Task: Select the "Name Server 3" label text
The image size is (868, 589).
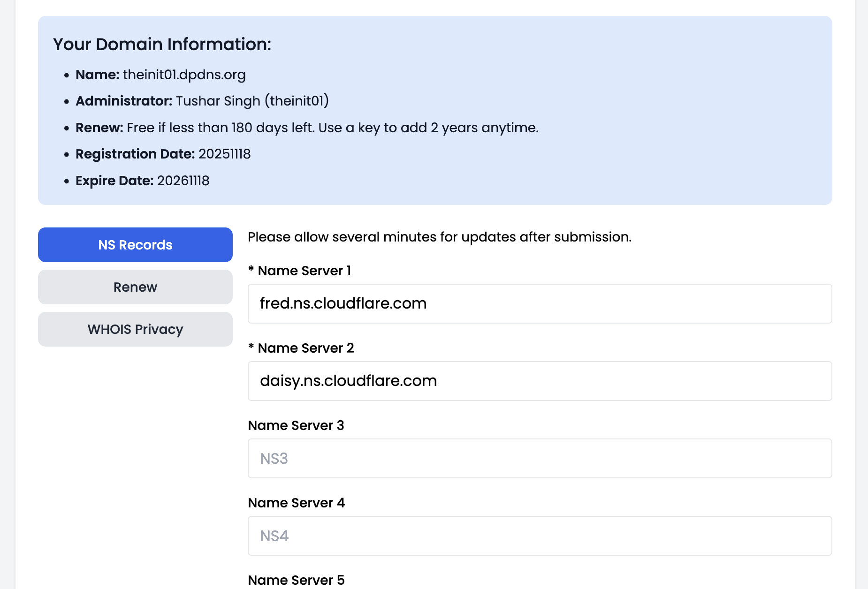Action: point(296,425)
